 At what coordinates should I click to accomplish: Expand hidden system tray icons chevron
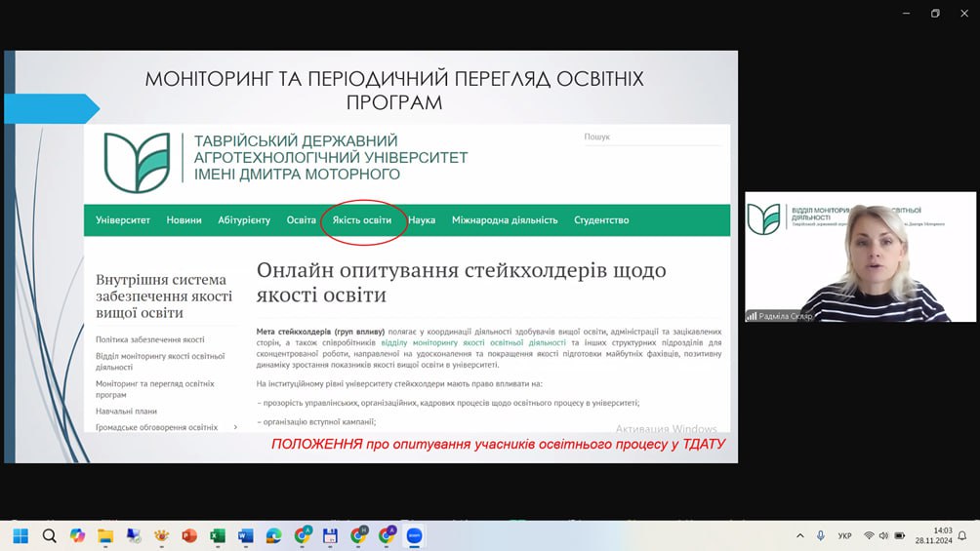coord(800,535)
